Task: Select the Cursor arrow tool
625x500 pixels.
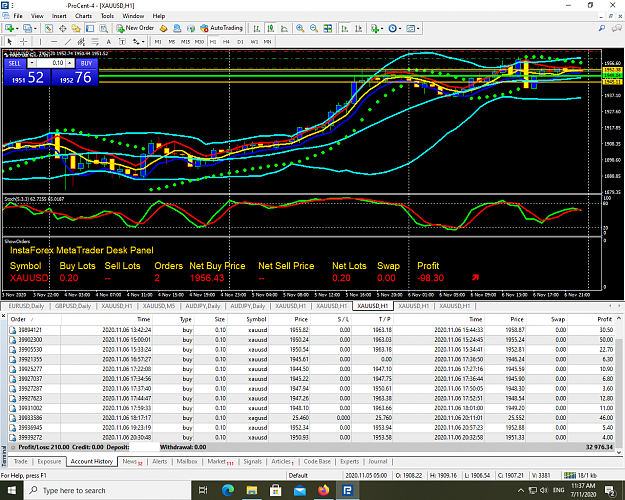Action: (x=10, y=41)
